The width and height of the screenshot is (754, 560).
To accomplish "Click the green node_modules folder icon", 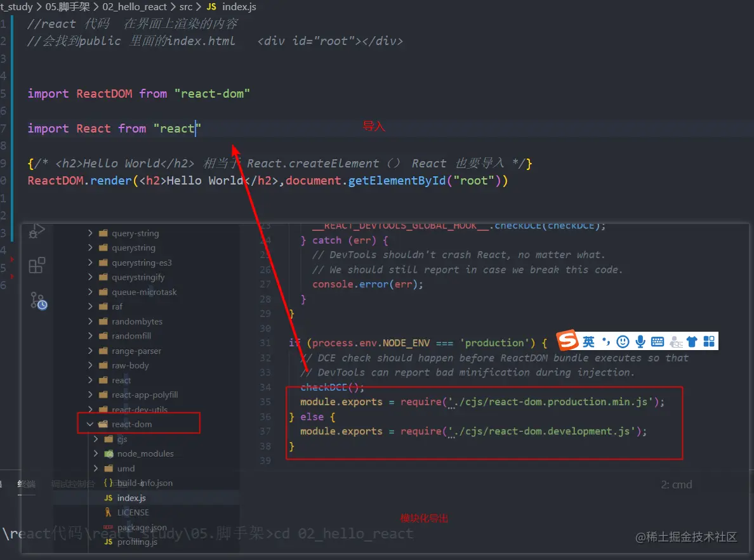I will coord(109,453).
